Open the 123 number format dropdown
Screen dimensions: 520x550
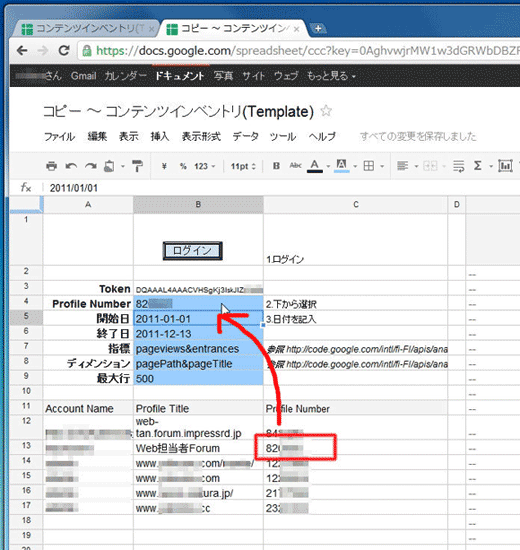click(205, 166)
